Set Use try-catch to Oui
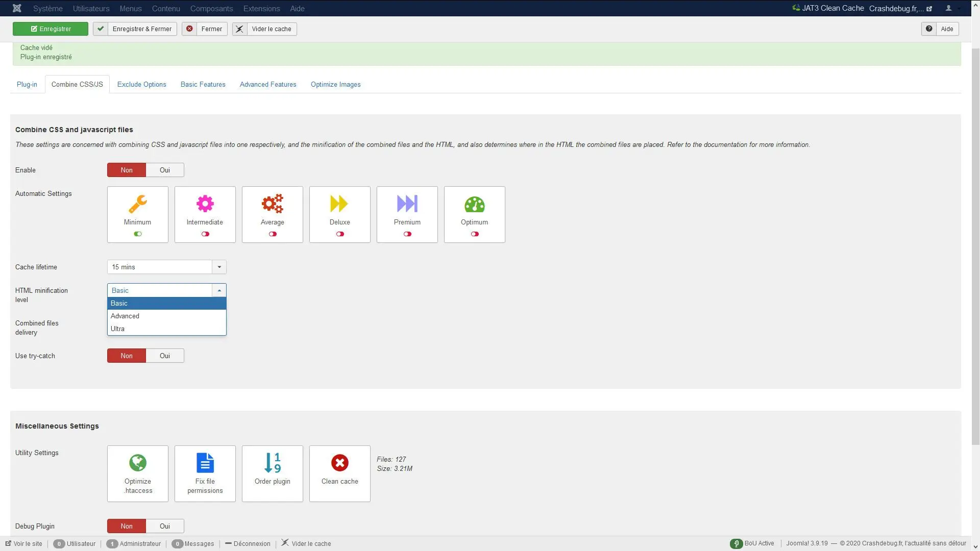Image resolution: width=980 pixels, height=551 pixels. [x=165, y=356]
